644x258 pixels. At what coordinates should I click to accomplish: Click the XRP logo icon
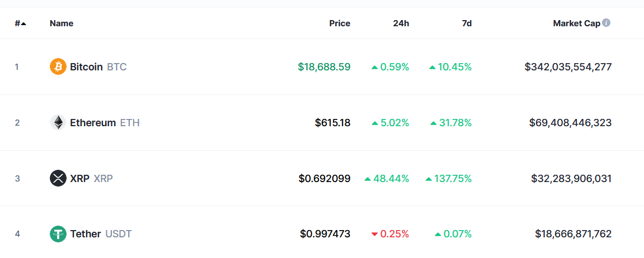(x=58, y=179)
